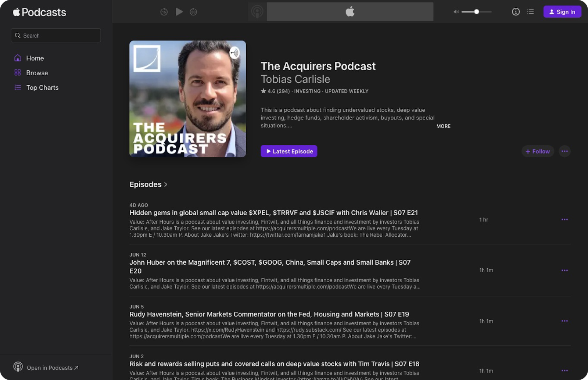Open the Chris Waller episode S07 E21

(273, 213)
